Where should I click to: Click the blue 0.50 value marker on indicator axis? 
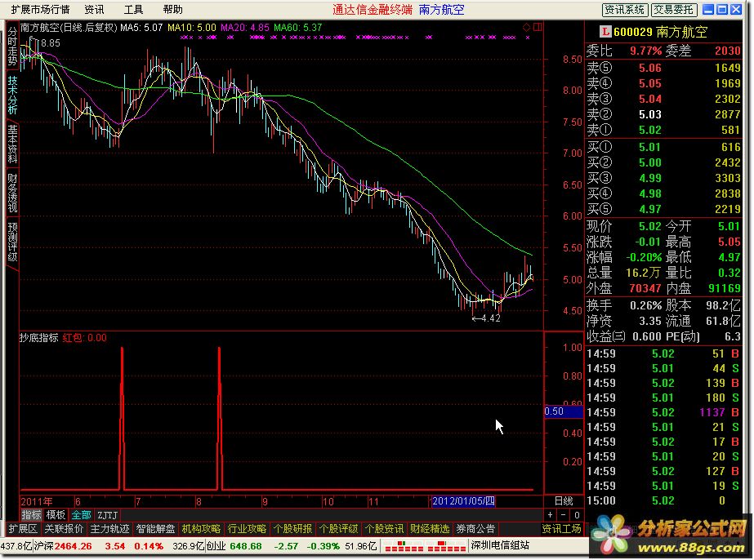pos(563,411)
